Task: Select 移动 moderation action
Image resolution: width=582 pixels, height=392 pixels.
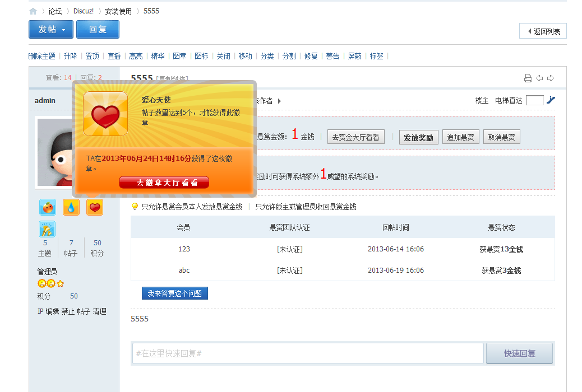Action: coord(246,56)
